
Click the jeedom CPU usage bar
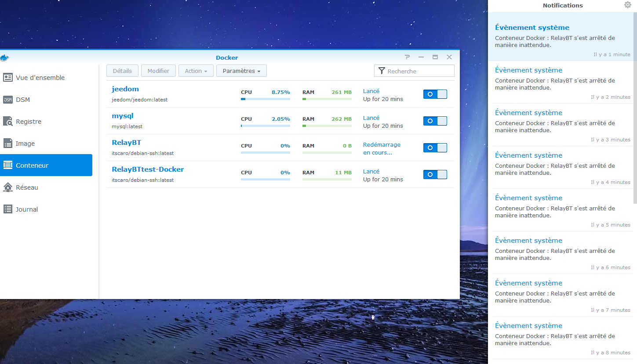click(266, 99)
